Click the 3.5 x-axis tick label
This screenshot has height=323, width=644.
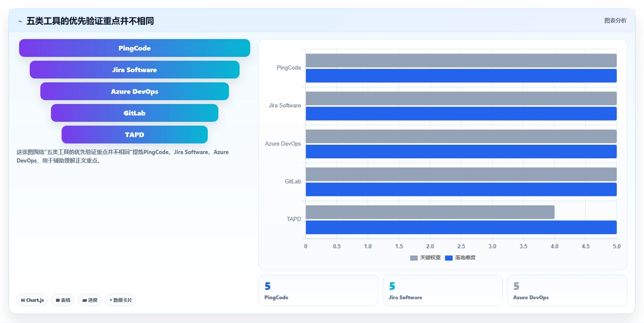(523, 247)
